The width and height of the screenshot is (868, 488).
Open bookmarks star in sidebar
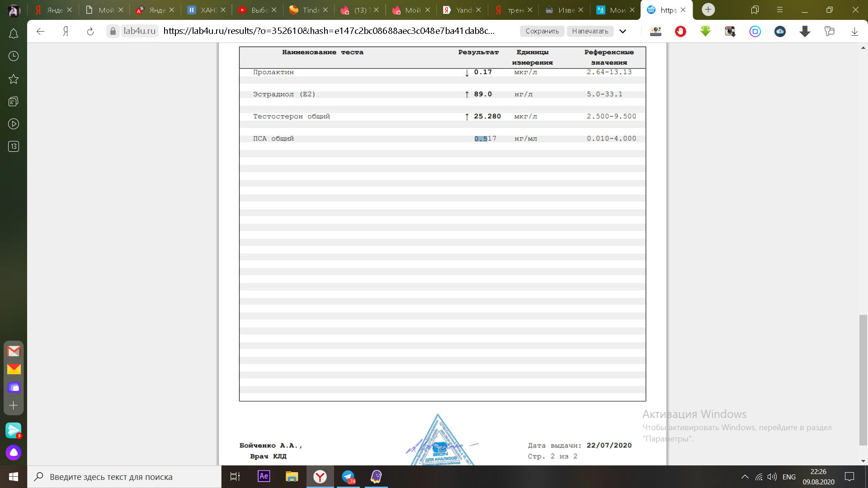point(14,79)
